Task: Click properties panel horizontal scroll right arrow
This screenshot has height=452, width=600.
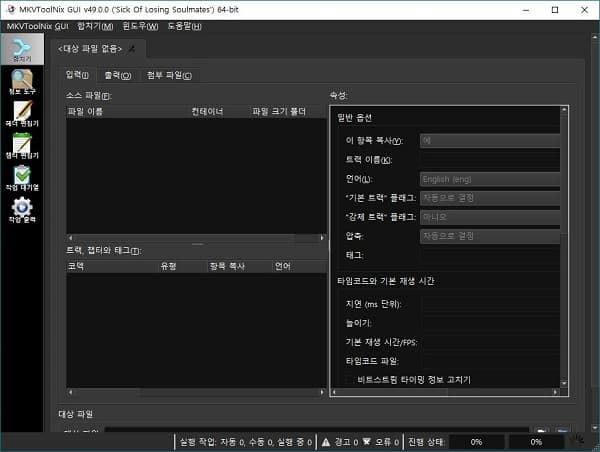Action: (x=556, y=392)
